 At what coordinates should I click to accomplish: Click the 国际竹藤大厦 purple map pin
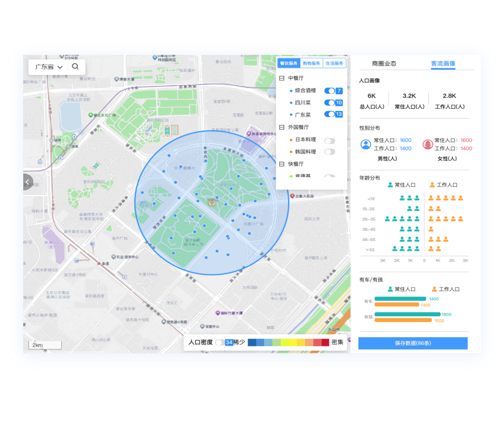(x=218, y=313)
